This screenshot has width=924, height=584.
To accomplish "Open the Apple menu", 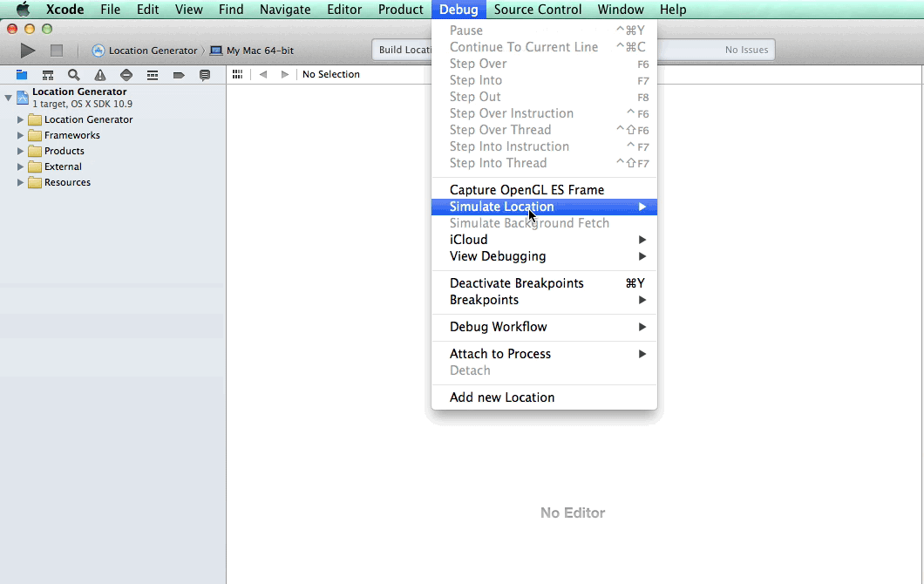I will [x=23, y=10].
